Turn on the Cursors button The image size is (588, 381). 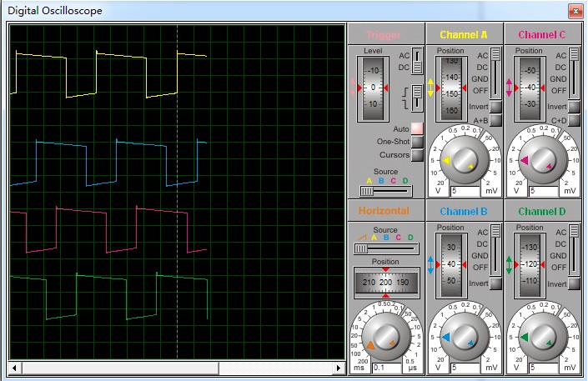416,155
